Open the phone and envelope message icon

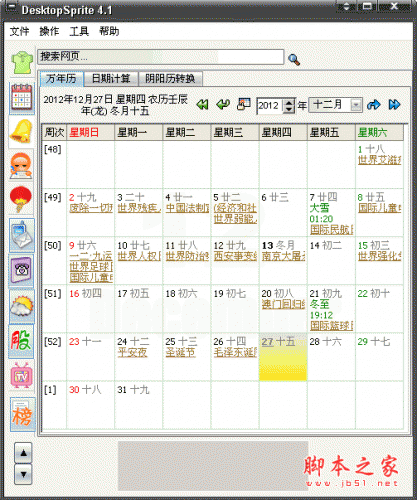tap(22, 235)
